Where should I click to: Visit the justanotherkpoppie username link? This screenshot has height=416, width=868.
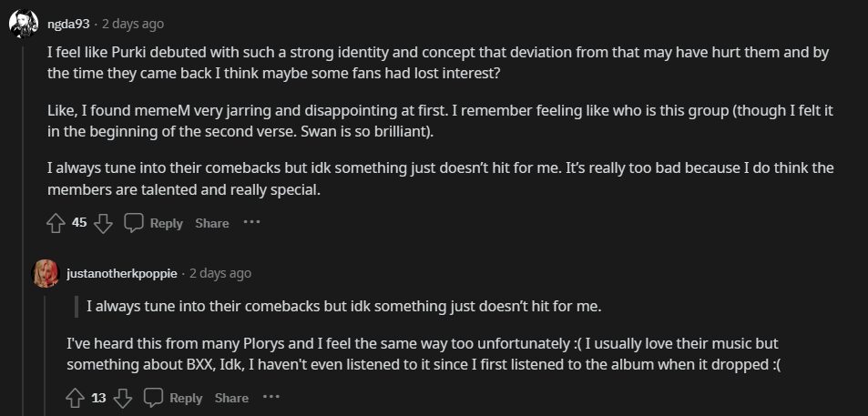(x=122, y=273)
